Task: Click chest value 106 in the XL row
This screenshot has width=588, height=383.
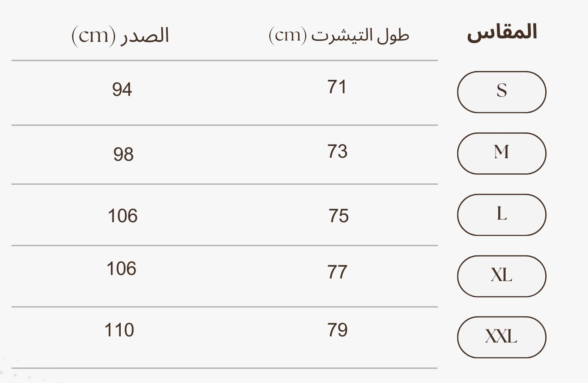Action: pos(122,269)
